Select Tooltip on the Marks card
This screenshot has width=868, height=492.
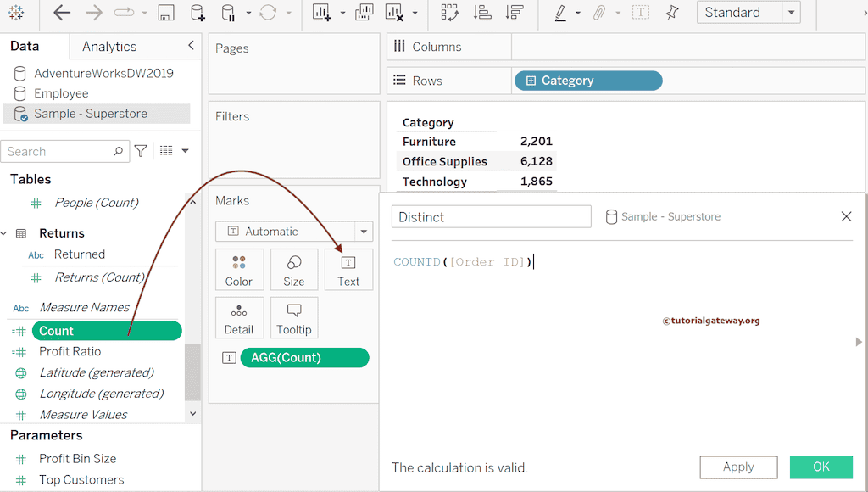coord(294,317)
